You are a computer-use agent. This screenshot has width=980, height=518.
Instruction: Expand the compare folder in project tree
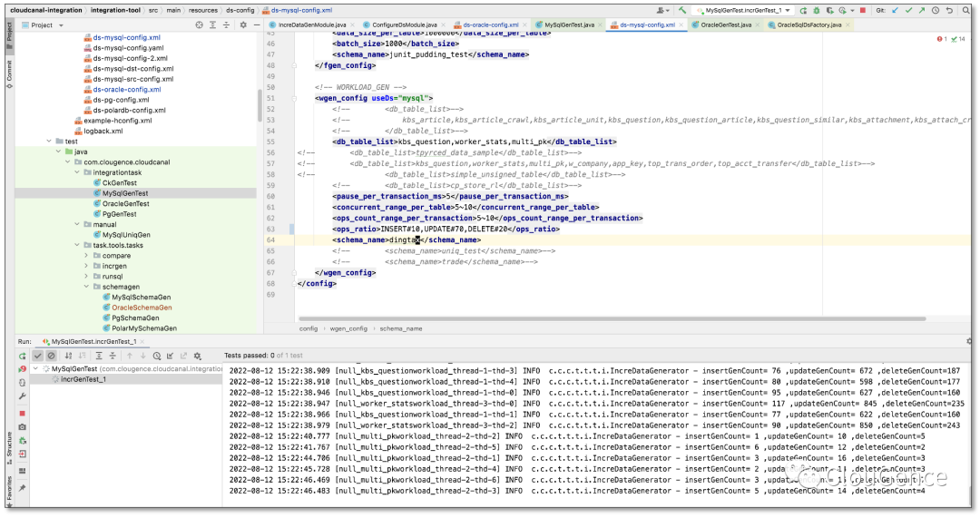(x=86, y=256)
